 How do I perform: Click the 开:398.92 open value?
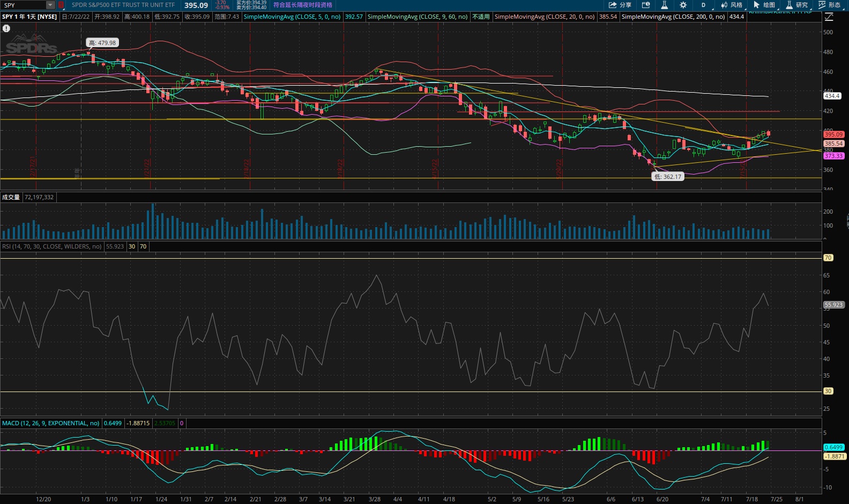click(x=107, y=17)
